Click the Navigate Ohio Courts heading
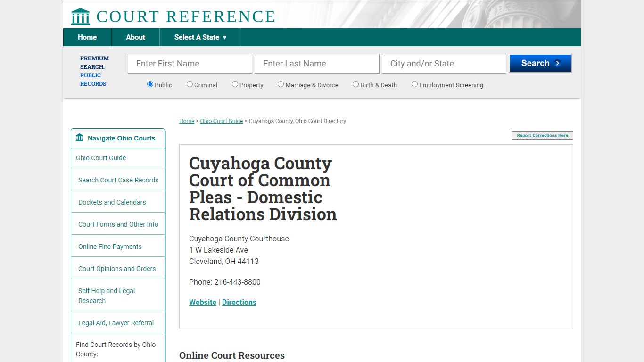Screen dimensions: 644x362 tap(121, 138)
